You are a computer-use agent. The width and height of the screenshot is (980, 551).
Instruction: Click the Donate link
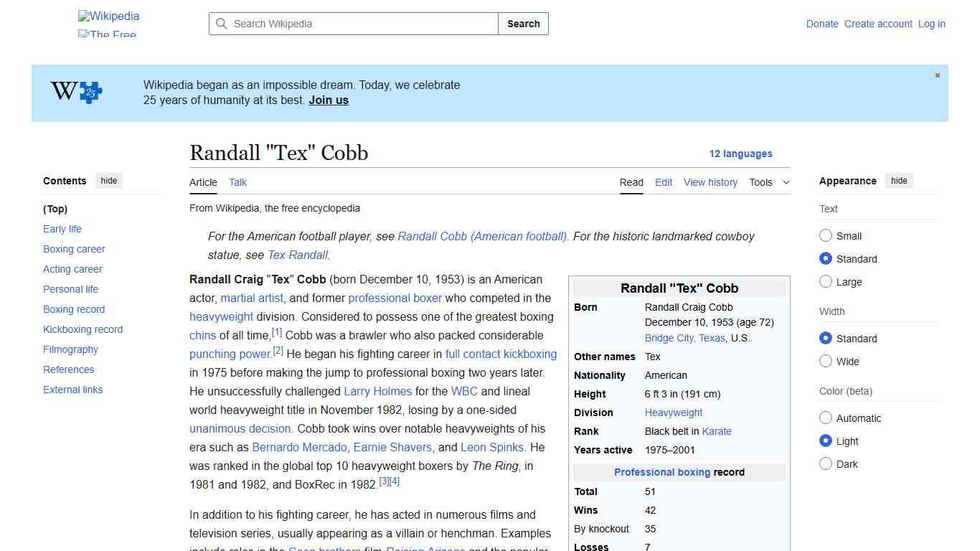click(x=822, y=24)
